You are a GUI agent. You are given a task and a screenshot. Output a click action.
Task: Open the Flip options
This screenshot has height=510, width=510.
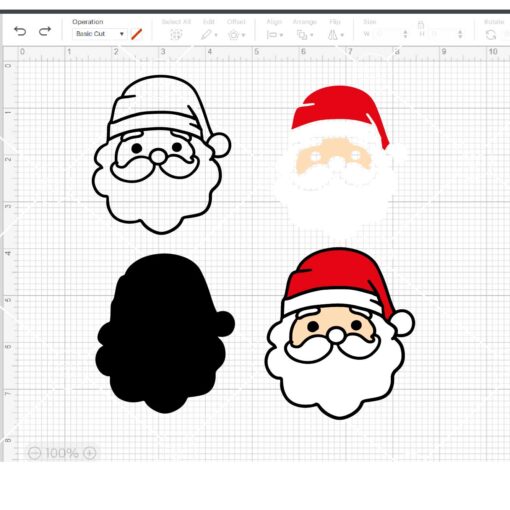[335, 35]
